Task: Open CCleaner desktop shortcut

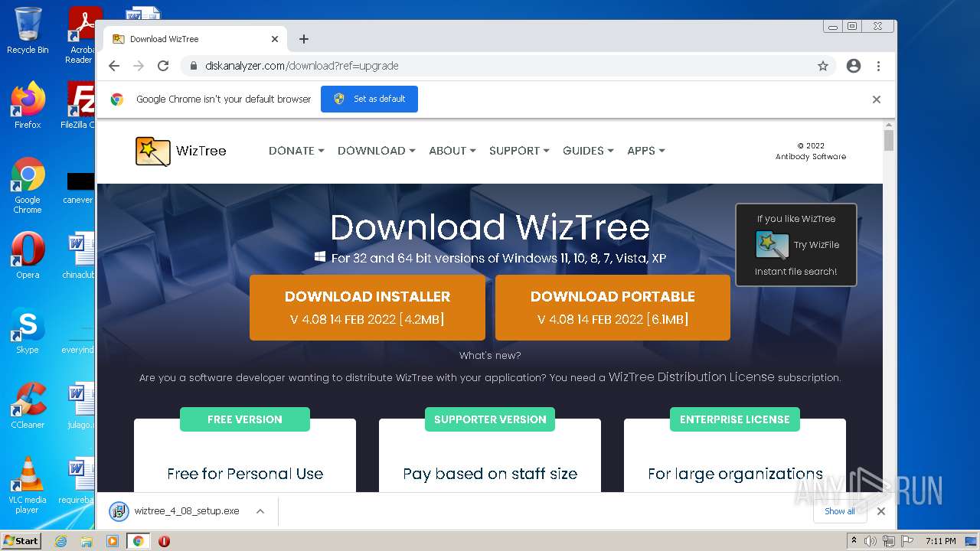Action: [x=28, y=406]
